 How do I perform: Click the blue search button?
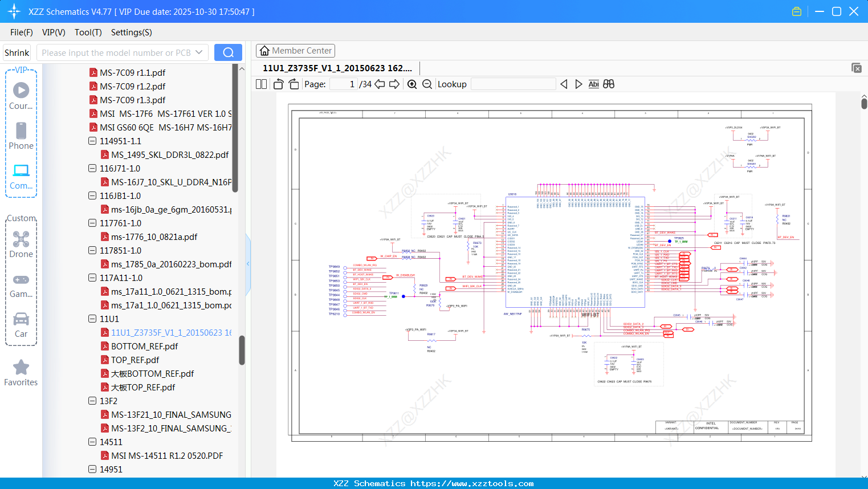coord(228,52)
